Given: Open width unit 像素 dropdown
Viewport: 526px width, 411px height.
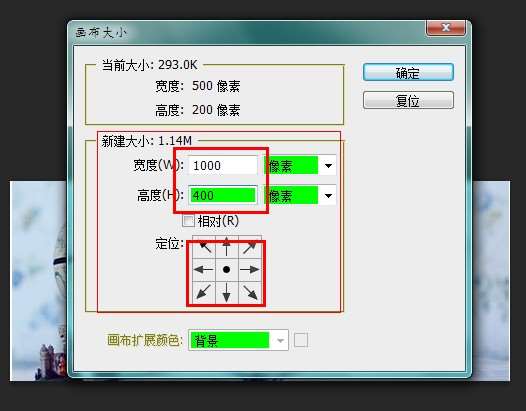Looking at the screenshot, I should click(x=300, y=165).
